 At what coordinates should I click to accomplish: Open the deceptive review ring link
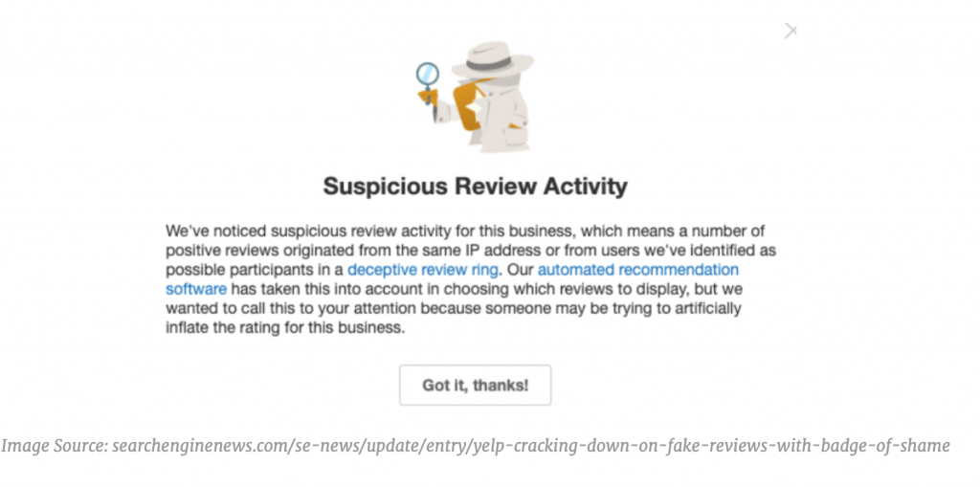(x=423, y=270)
